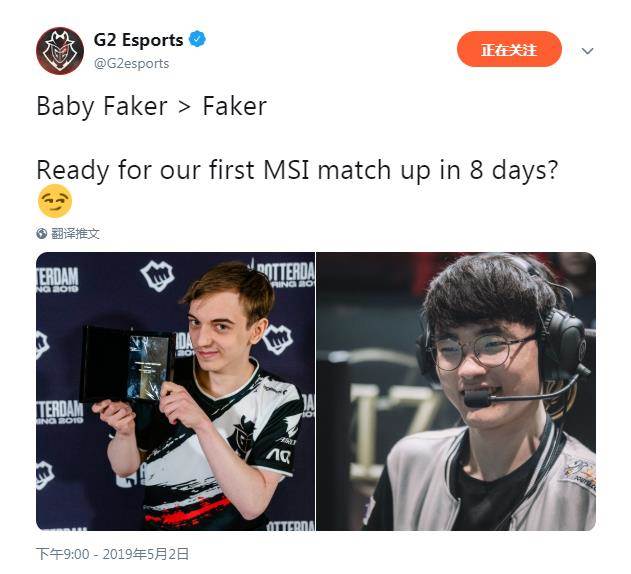Open the G2 Esports profile avatar
631x574 pixels.
point(60,51)
